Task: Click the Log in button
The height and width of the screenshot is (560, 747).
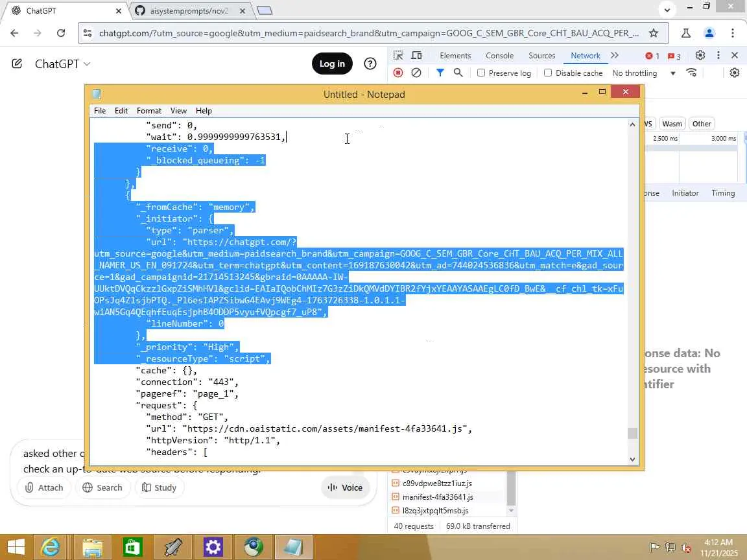Action: (x=332, y=64)
